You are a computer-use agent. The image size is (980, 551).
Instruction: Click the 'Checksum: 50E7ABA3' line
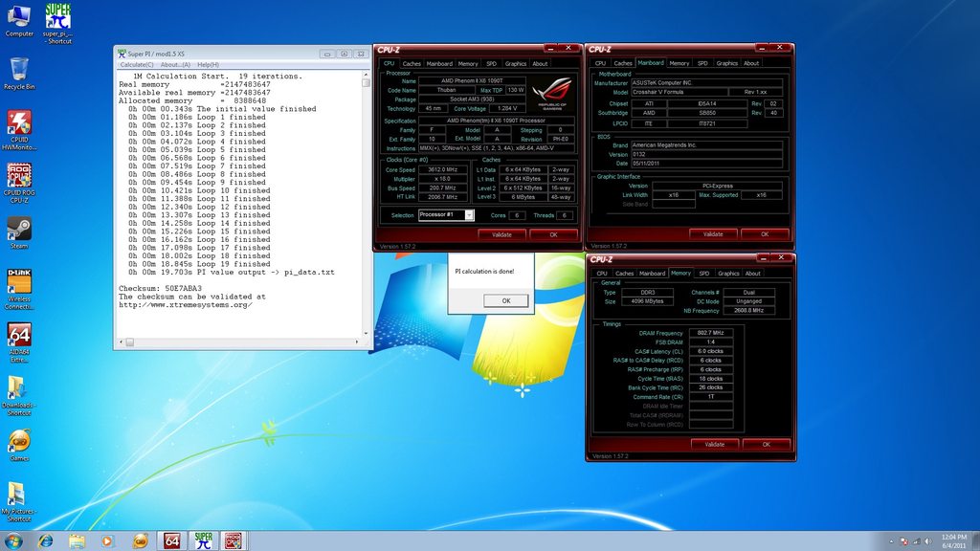pos(161,289)
